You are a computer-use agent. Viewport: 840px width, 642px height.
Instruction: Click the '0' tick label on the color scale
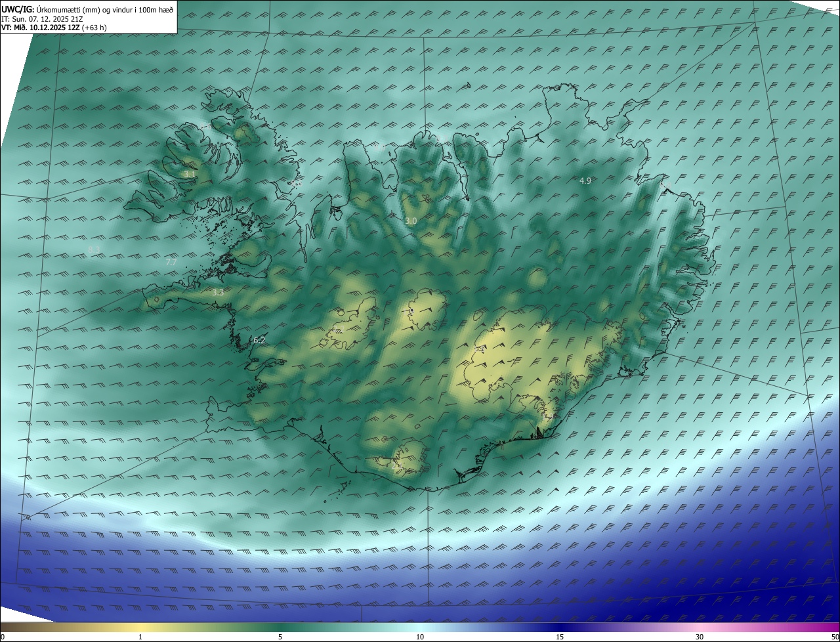coord(3,637)
